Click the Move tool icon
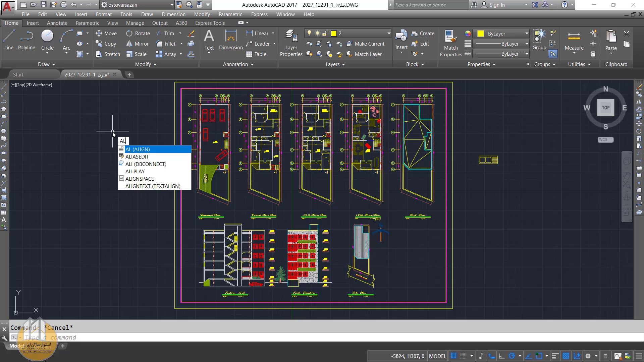Image resolution: width=644 pixels, height=362 pixels. [99, 33]
